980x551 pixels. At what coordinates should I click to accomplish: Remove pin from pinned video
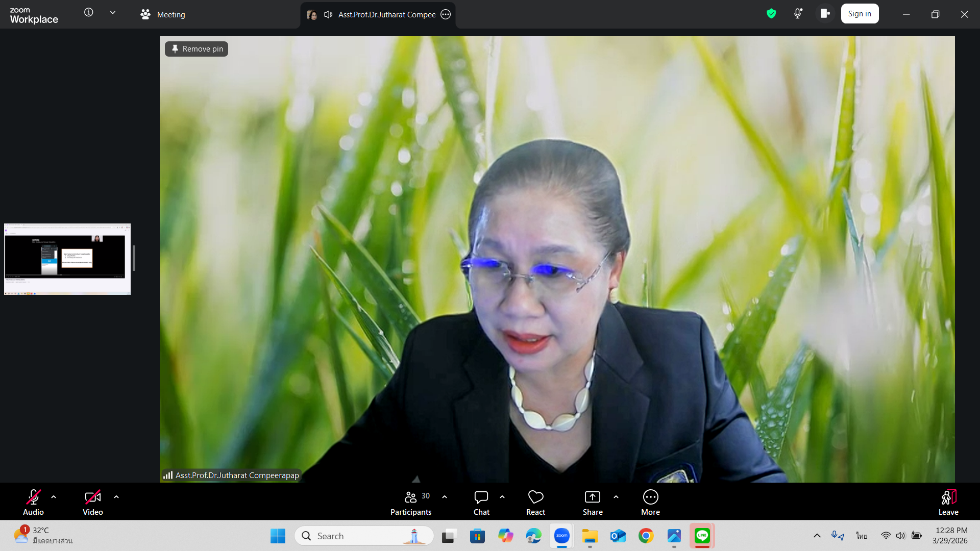point(197,49)
